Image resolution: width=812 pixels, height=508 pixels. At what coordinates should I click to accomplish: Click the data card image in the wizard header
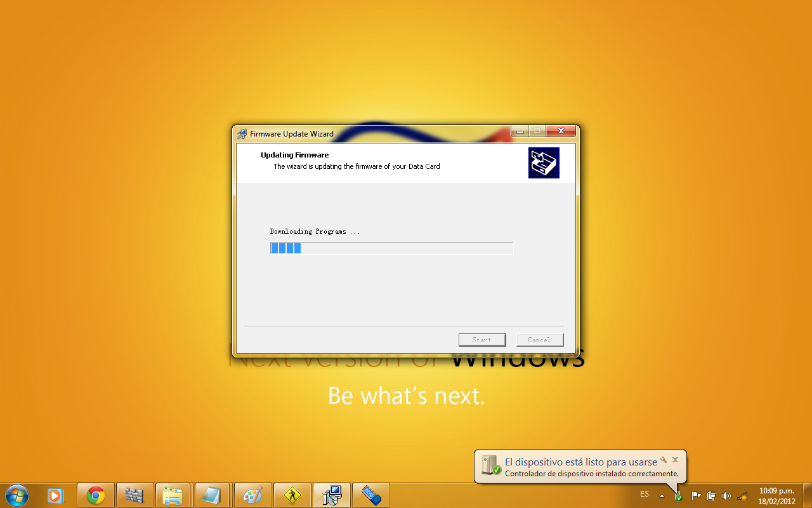click(x=544, y=163)
